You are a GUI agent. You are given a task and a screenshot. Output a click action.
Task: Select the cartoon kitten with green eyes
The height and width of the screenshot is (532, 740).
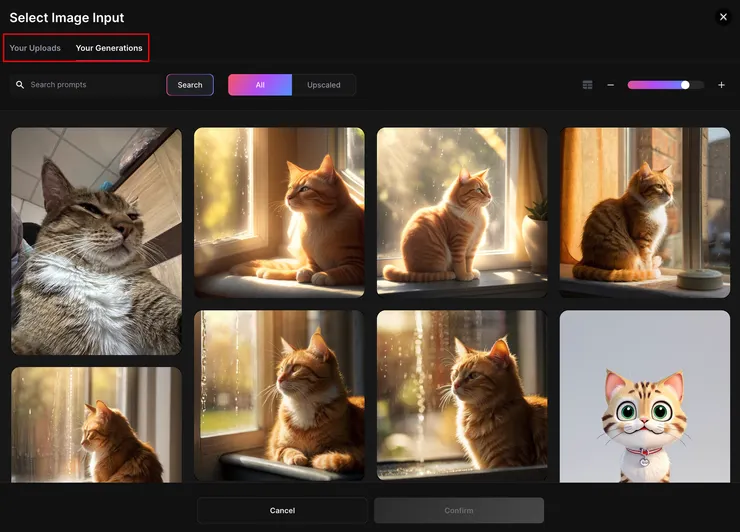coord(645,397)
